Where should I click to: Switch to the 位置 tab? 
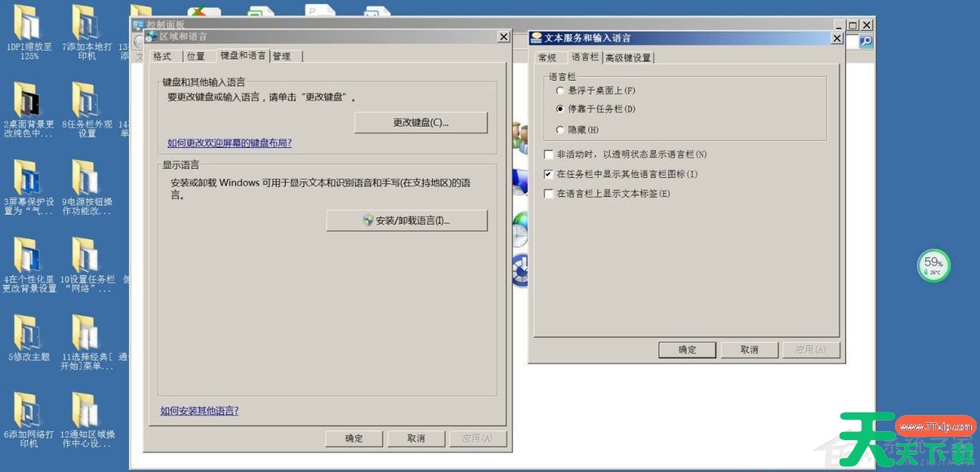(196, 56)
